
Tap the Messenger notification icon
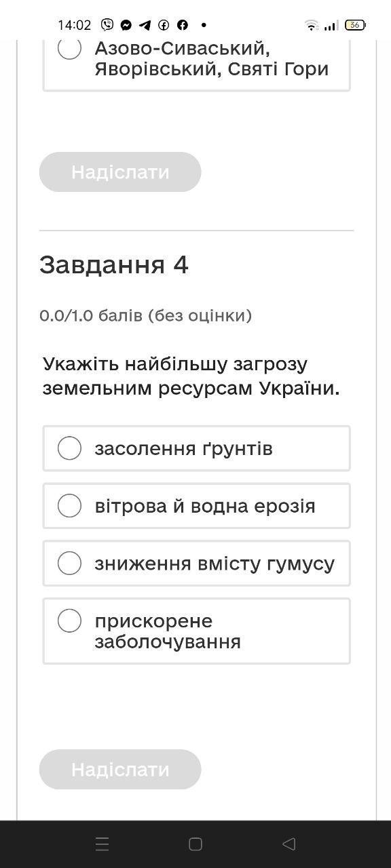pyautogui.click(x=126, y=25)
